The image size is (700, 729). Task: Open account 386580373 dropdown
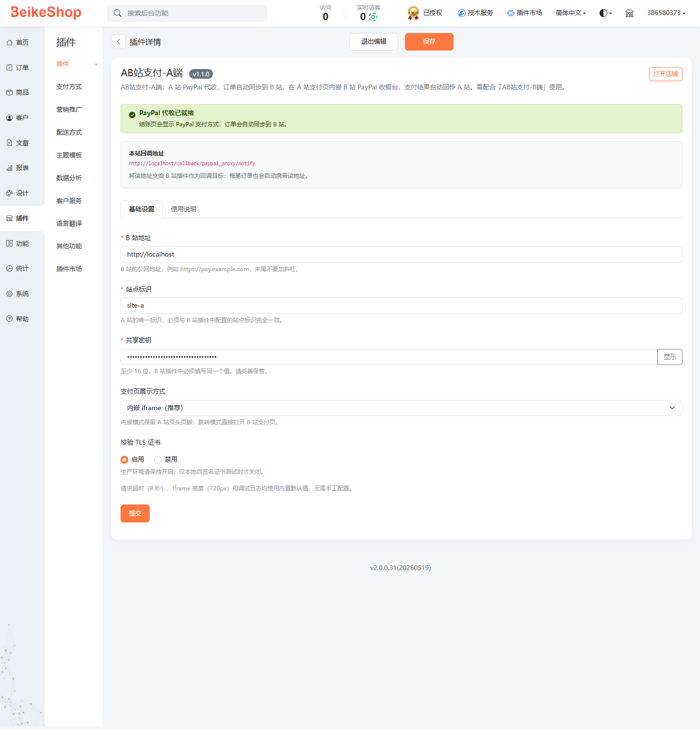[666, 13]
